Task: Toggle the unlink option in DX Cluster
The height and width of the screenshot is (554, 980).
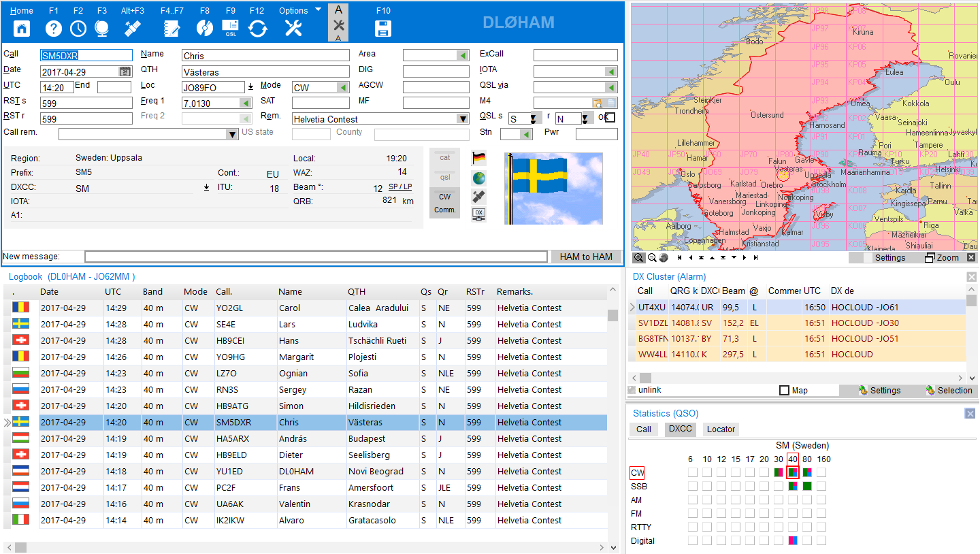Action: pyautogui.click(x=644, y=390)
